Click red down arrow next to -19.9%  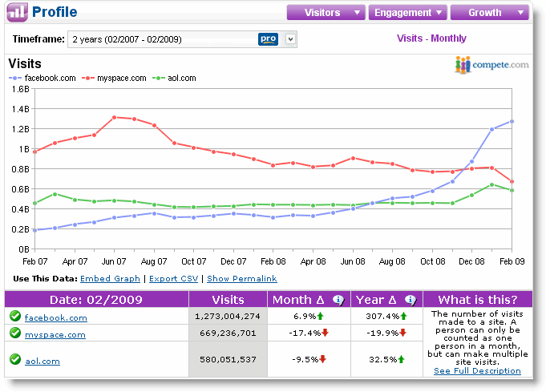[x=402, y=333]
